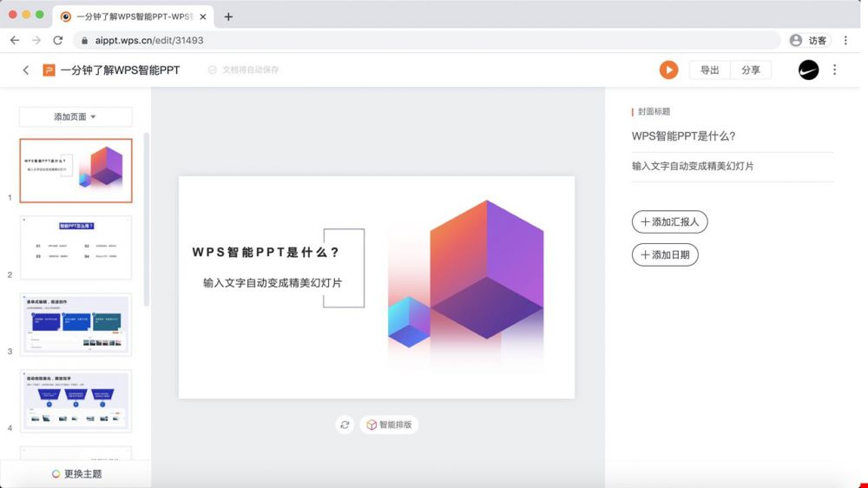Click the 智能排版 smart layout button
This screenshot has width=868, height=488.
coord(389,425)
